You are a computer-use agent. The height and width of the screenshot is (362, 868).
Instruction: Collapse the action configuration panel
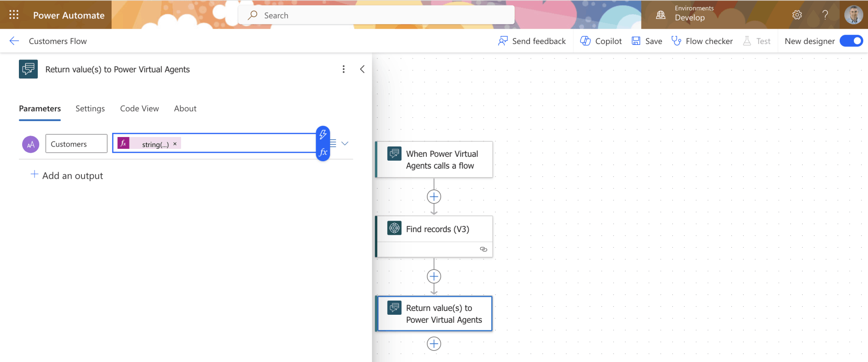[362, 69]
